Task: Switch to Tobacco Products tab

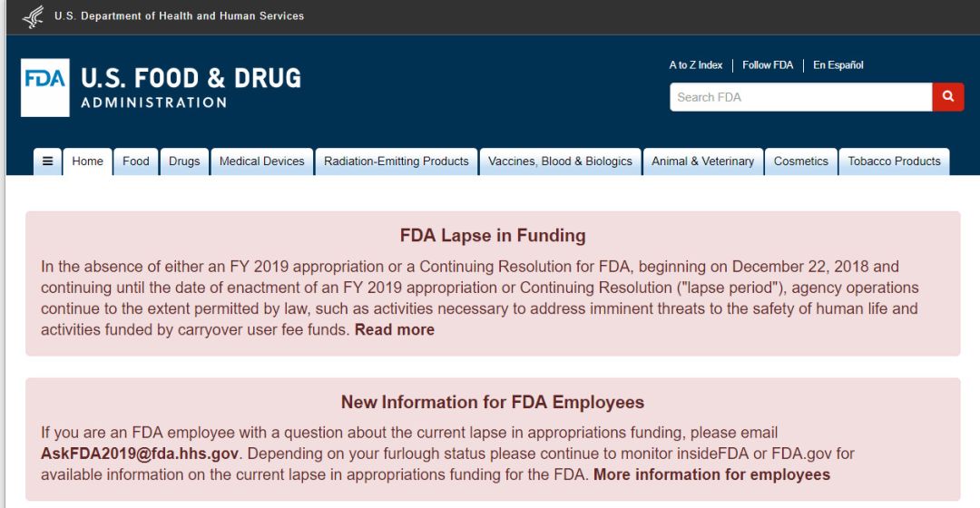Action: pos(894,161)
